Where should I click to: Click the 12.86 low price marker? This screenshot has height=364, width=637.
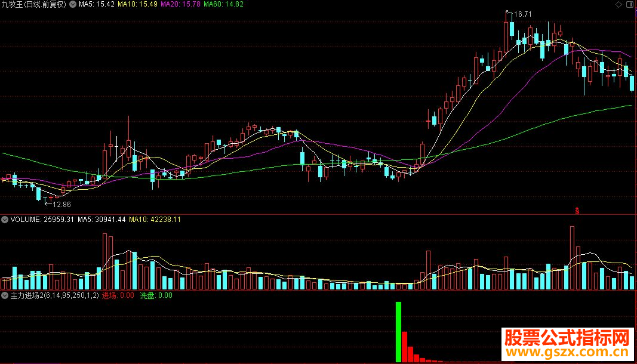61,204
